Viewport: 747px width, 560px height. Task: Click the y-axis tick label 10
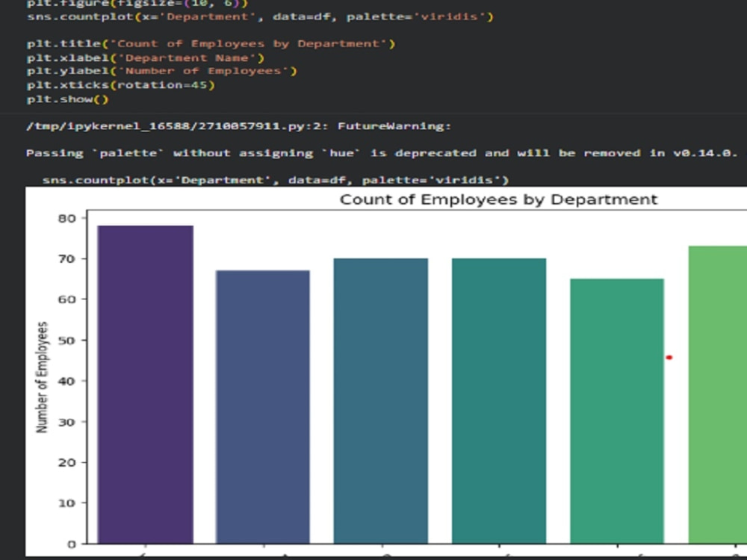click(66, 503)
